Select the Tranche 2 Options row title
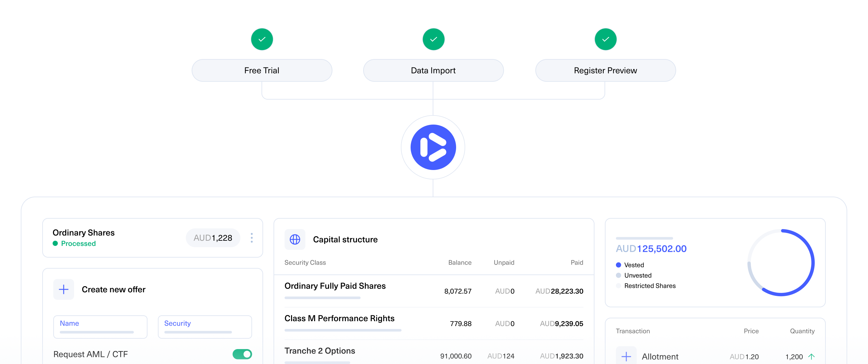Screen dimensions: 868x364 pyautogui.click(x=320, y=351)
